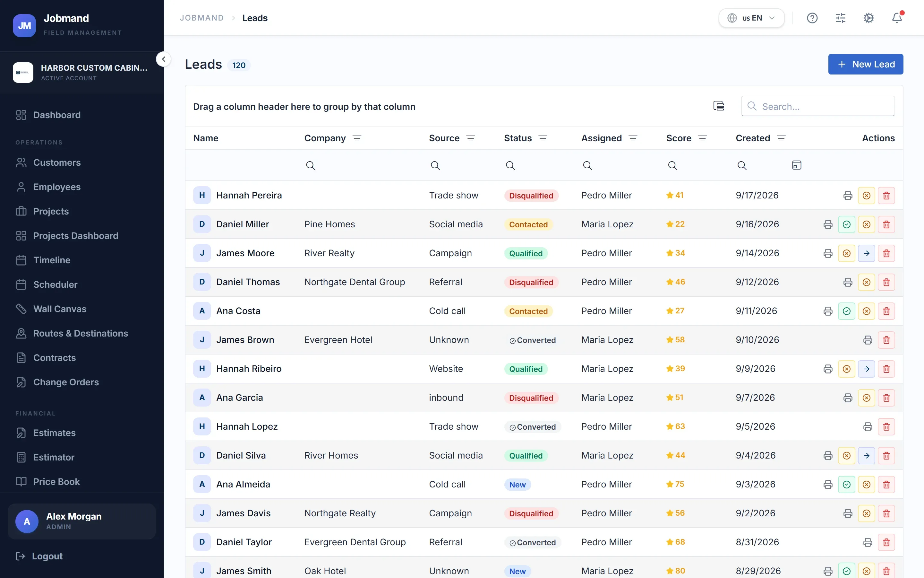Viewport: 924px width, 578px height.
Task: Open the Alex Morgan admin profile card
Action: [x=82, y=521]
